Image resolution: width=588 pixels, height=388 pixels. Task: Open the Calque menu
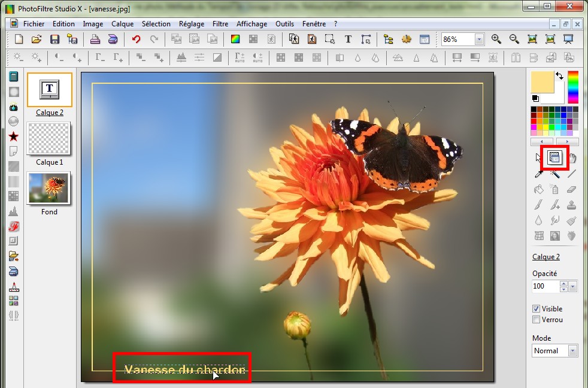point(122,23)
